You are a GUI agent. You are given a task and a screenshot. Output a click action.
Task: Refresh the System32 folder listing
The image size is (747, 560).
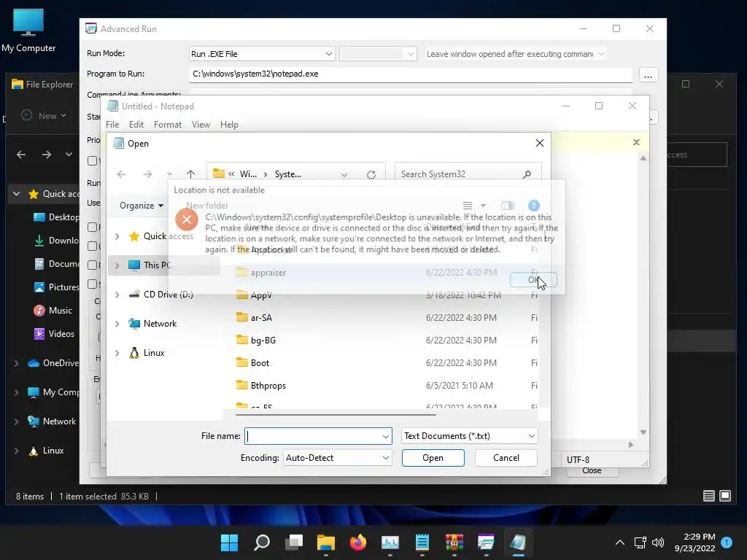[371, 175]
